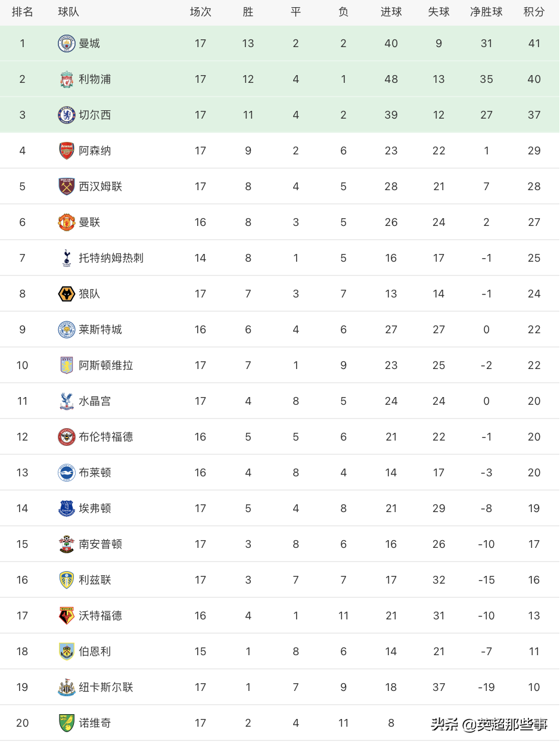Click the Manchester United crest
560x744 pixels.
[67, 222]
